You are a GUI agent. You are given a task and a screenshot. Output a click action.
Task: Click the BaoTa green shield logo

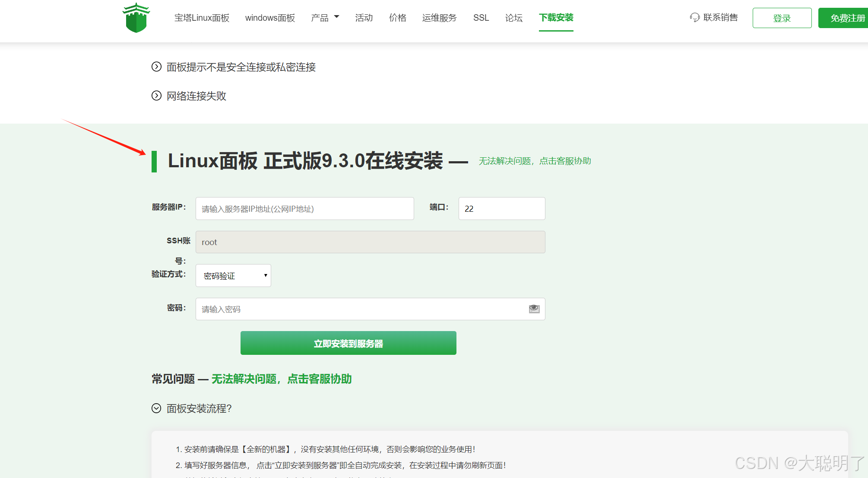coord(136,18)
